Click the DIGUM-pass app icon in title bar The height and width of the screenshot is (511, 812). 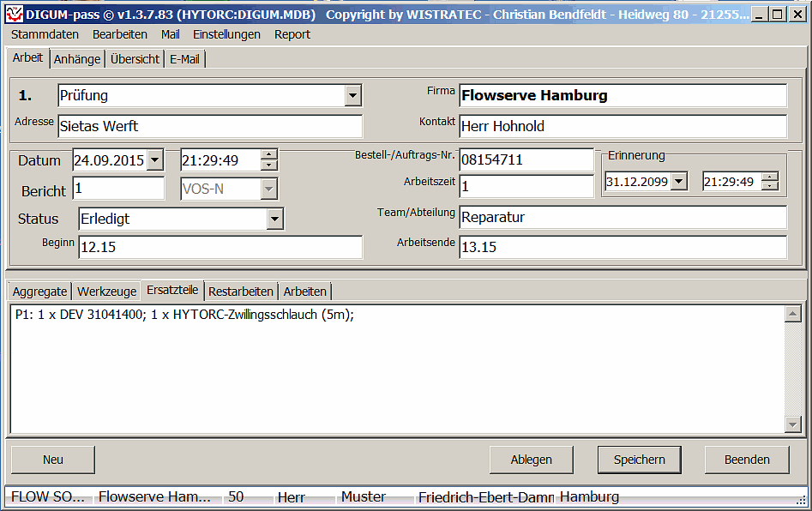(14, 14)
